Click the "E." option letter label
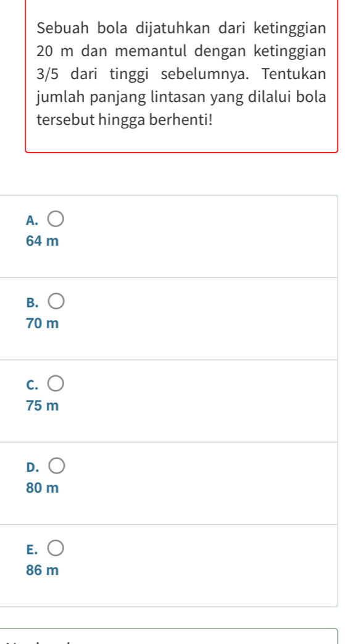This screenshot has width=345, height=644. (x=31, y=549)
